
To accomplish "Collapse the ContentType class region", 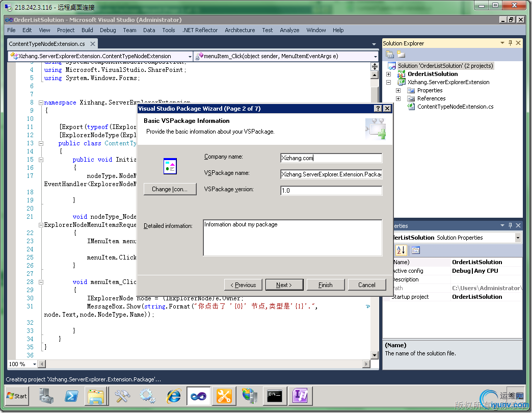I will [41, 143].
